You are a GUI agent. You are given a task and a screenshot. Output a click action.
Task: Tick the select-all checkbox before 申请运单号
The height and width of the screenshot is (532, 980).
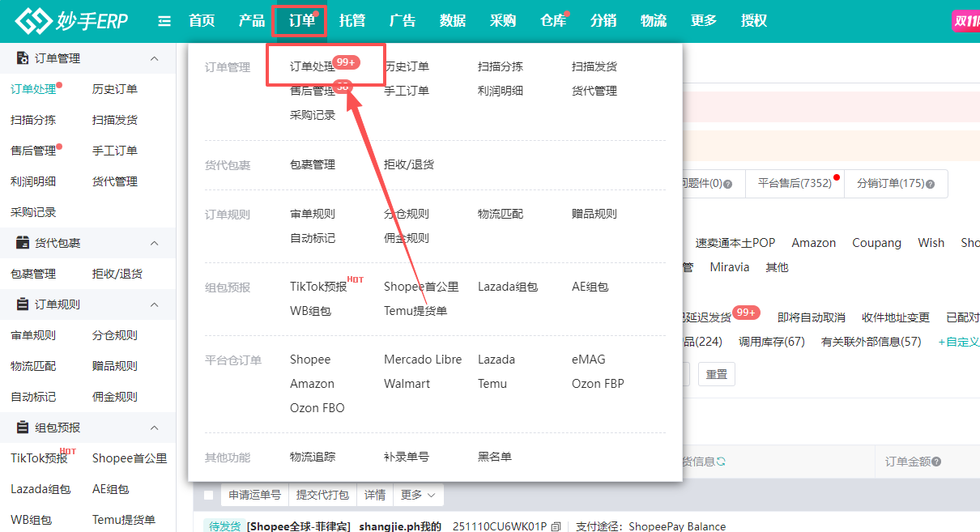point(209,495)
